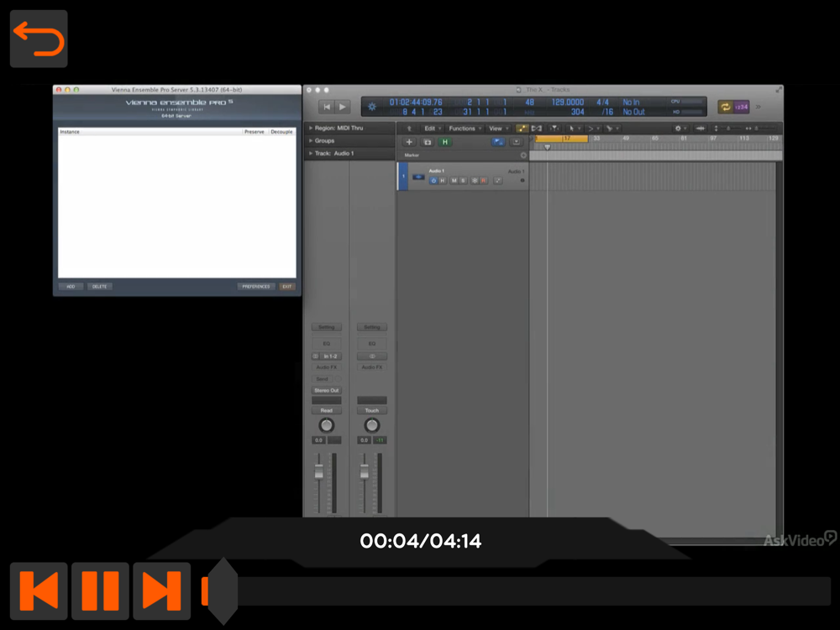The height and width of the screenshot is (630, 840).
Task: Click the waveform zoom button
Action: tap(700, 129)
